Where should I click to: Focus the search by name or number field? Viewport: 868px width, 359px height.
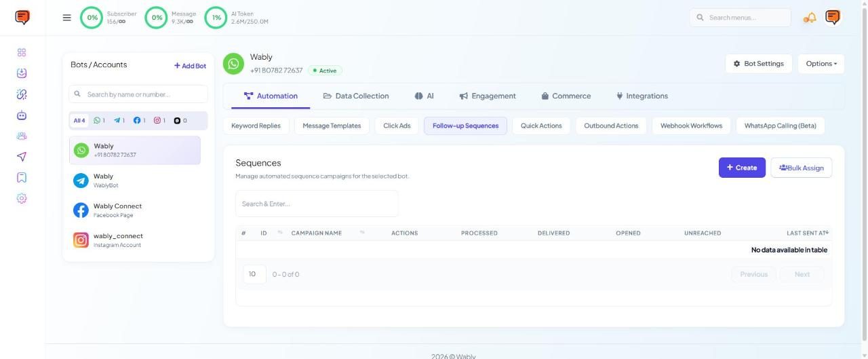tap(138, 94)
